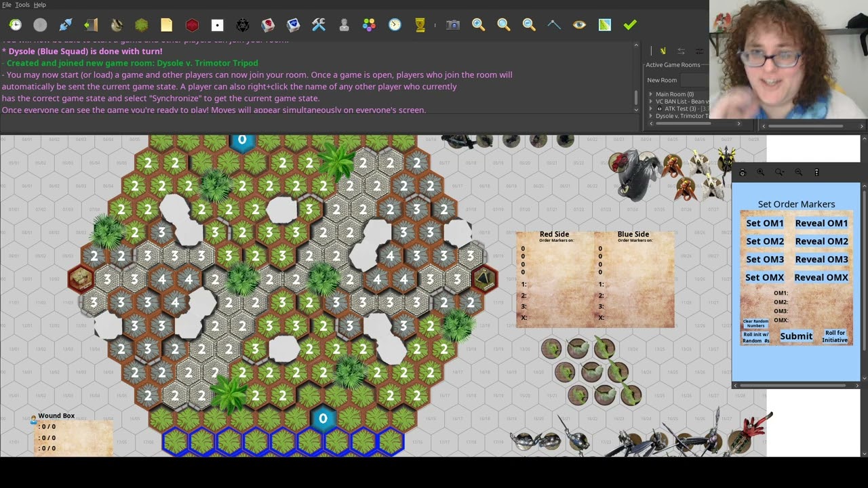Expand the Main Room (0) tree node
This screenshot has width=868, height=488.
coord(650,94)
